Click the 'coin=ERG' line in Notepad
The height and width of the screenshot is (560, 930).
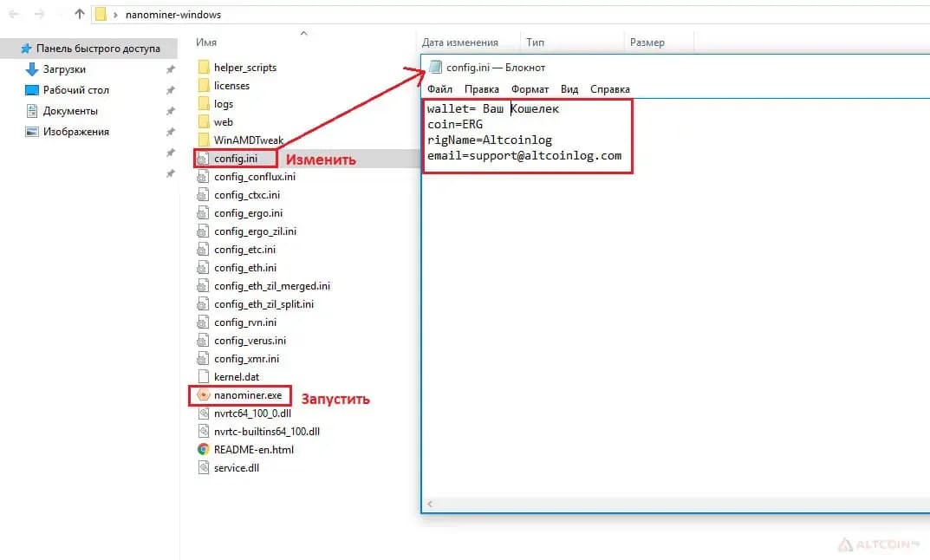pos(455,124)
